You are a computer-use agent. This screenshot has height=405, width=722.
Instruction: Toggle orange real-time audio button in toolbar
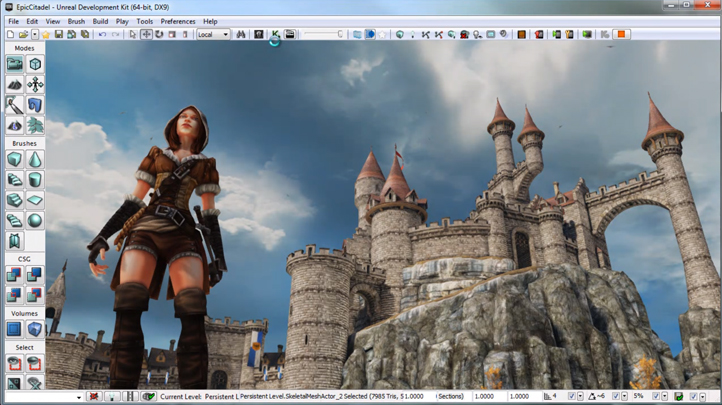(x=621, y=35)
